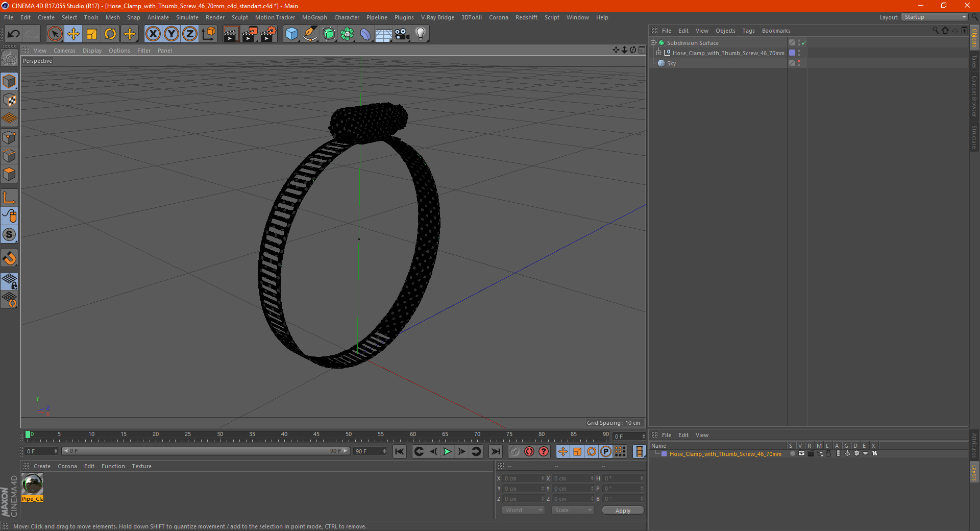980x531 pixels.
Task: Toggle the coordinate system icon
Action: 208,34
